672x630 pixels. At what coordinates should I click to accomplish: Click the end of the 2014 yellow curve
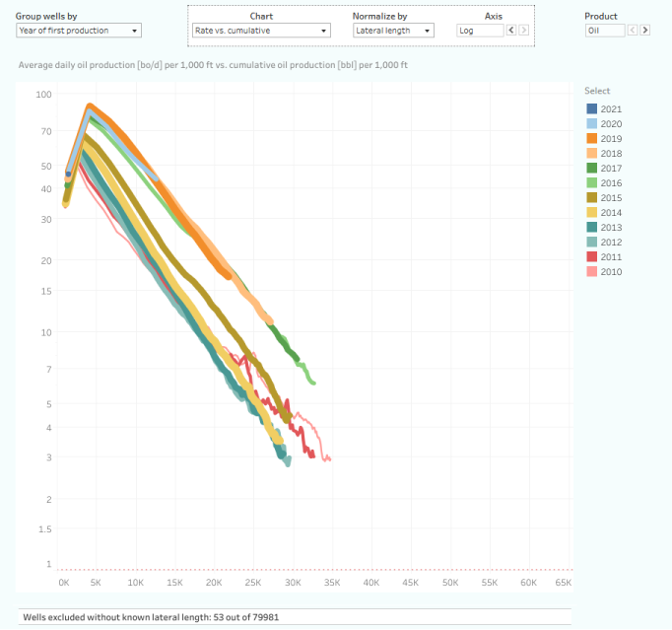(280, 441)
